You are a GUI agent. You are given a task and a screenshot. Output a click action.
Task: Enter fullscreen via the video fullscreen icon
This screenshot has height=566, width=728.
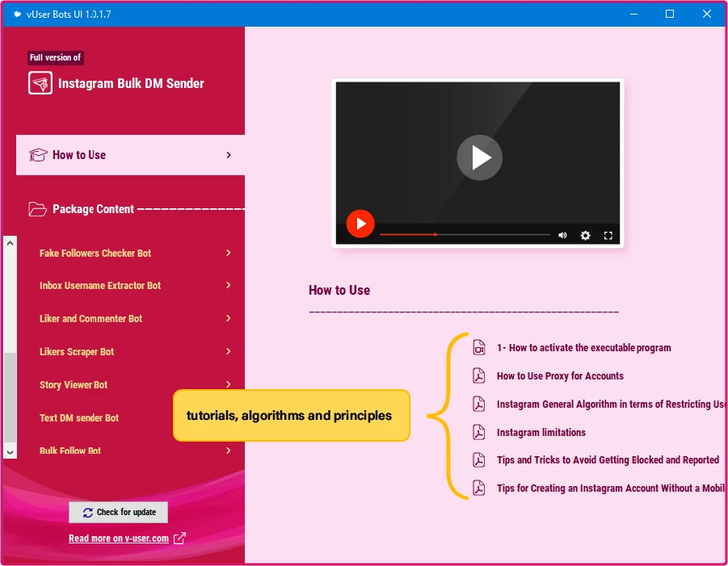[x=608, y=236]
